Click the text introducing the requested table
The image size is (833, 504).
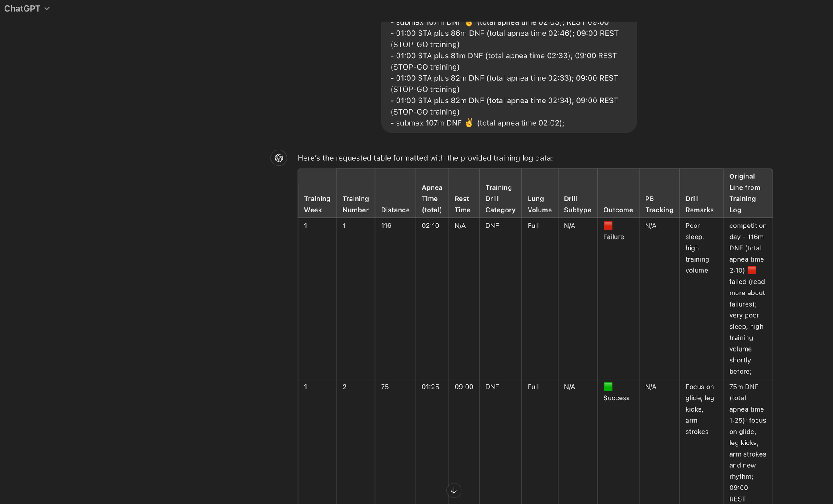point(425,158)
